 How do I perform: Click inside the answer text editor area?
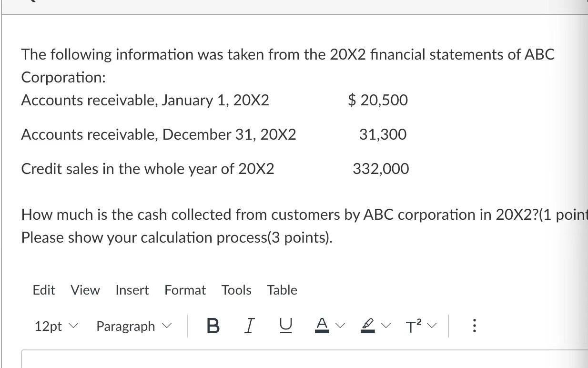[304, 359]
